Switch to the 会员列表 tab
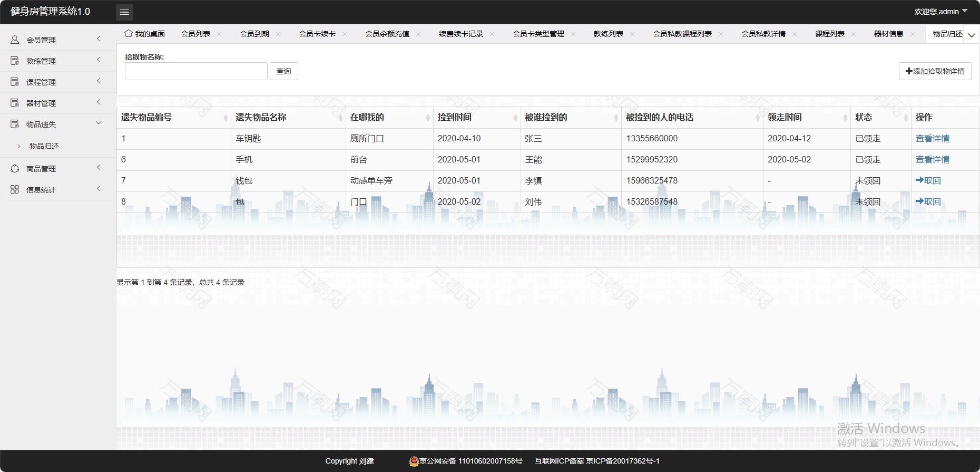 pyautogui.click(x=195, y=34)
